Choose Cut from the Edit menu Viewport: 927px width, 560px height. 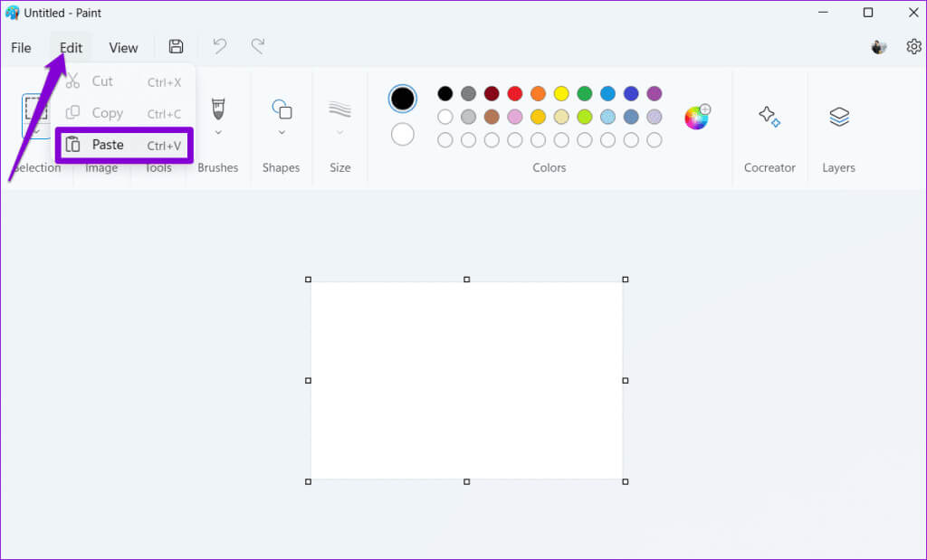(x=124, y=81)
